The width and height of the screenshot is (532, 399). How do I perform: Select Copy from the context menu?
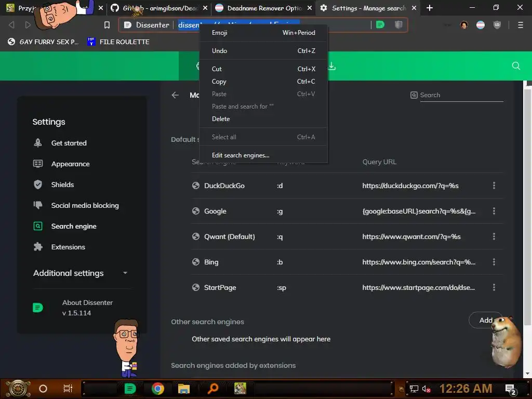click(x=263, y=82)
